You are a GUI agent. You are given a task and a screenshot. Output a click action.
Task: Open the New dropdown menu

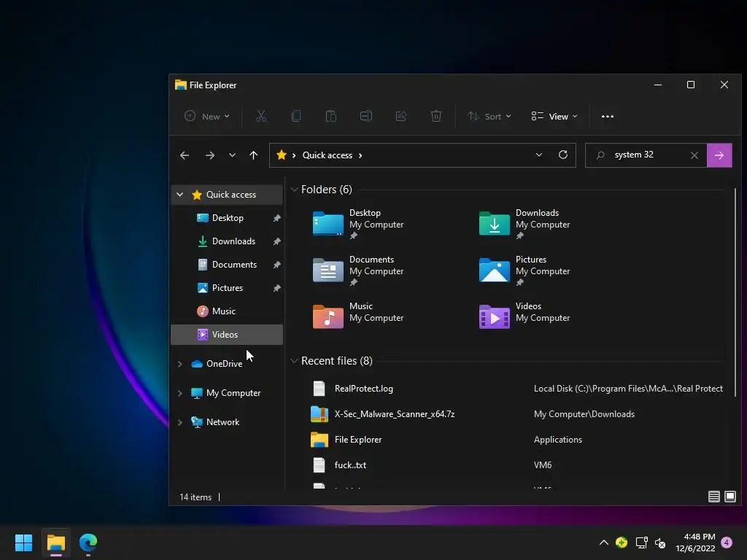[x=207, y=117]
